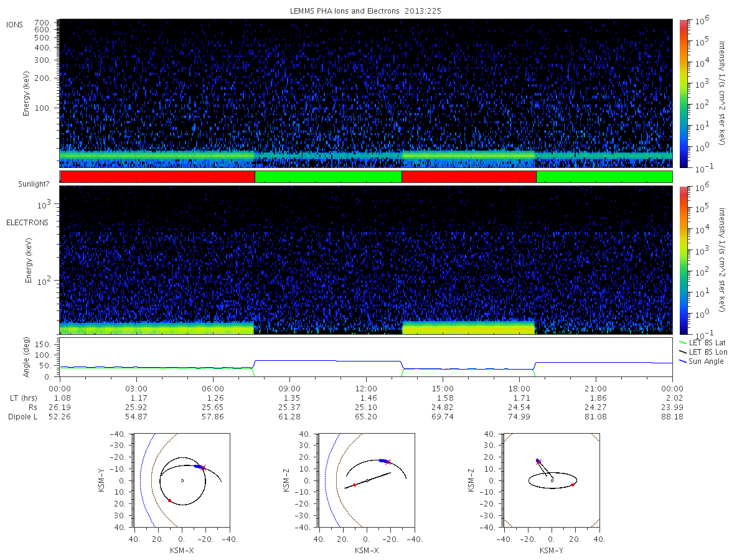Select the red X marker in the KSM X-Z plot

click(x=388, y=462)
